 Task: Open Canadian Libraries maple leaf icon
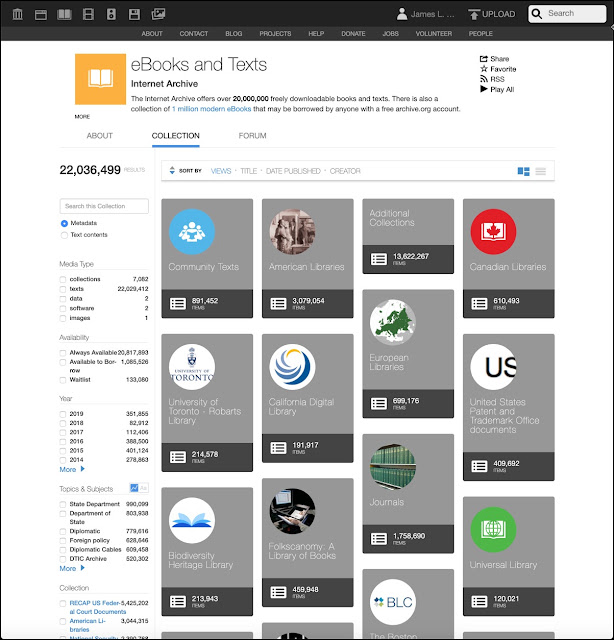pyautogui.click(x=493, y=231)
